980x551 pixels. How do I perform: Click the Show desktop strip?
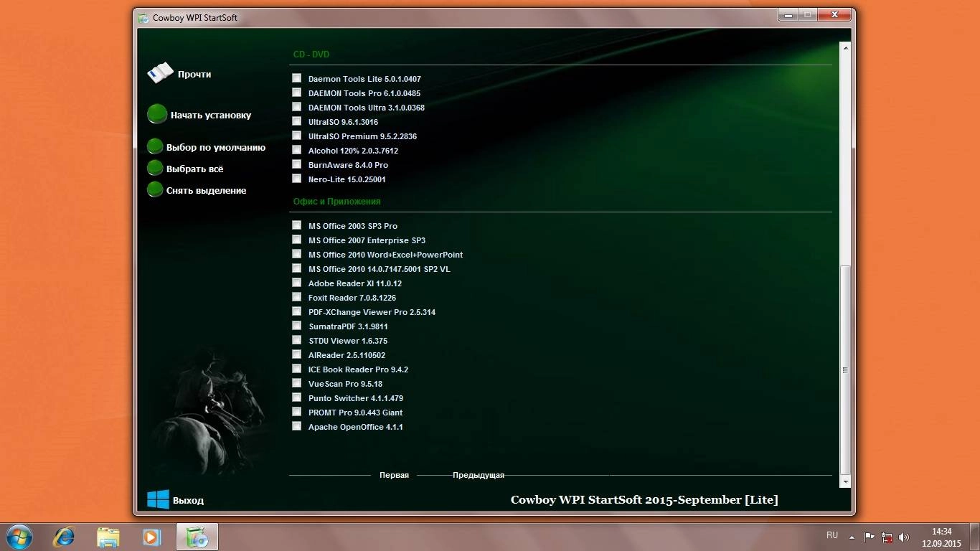click(x=975, y=537)
